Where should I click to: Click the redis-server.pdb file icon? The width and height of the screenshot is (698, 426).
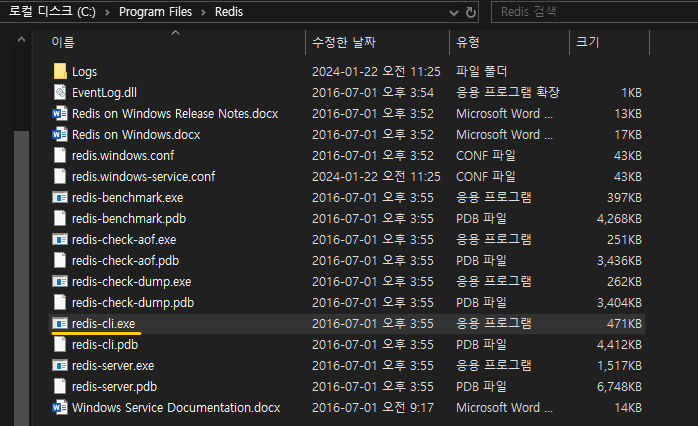click(60, 386)
